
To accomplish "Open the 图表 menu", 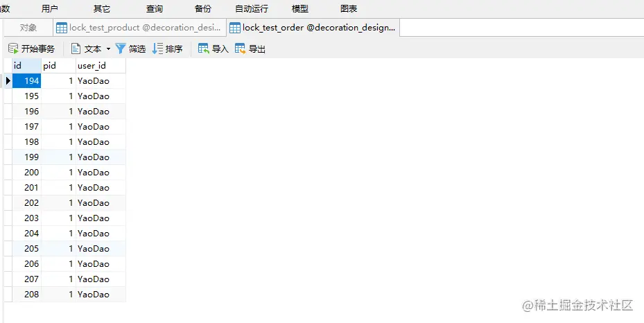I will (349, 8).
